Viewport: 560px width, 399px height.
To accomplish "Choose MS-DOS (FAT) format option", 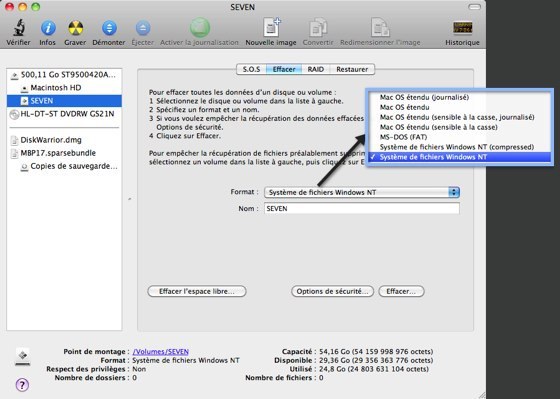I will (x=460, y=137).
